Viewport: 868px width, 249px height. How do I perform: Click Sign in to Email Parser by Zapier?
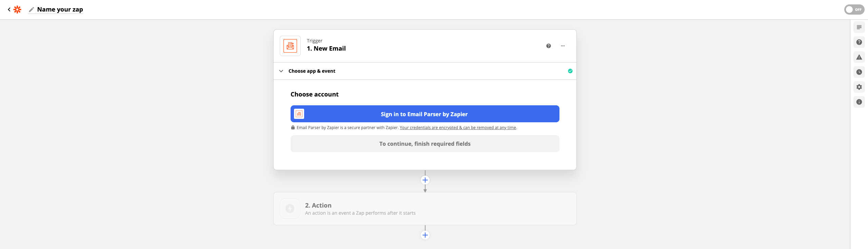(425, 114)
